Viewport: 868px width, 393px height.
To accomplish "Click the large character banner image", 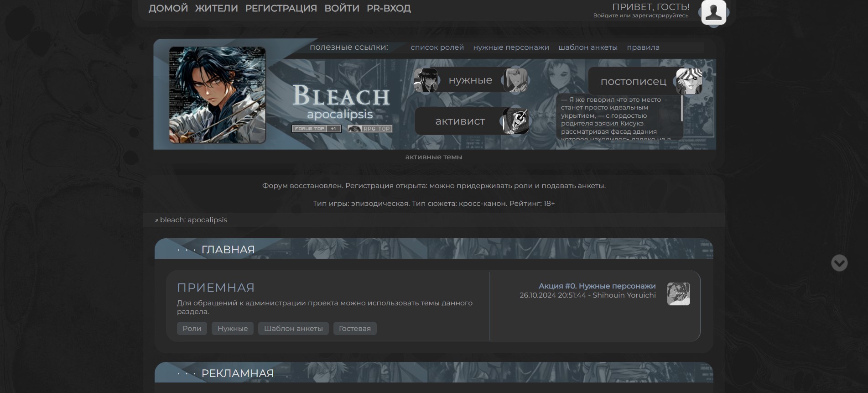I will [218, 95].
